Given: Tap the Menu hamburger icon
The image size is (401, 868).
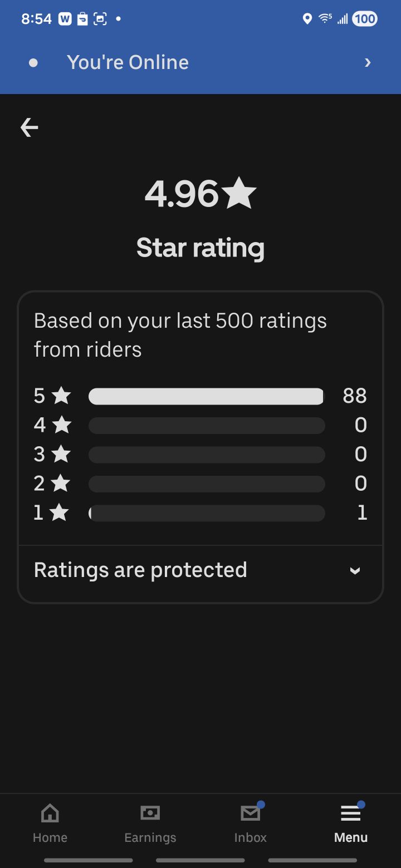Looking at the screenshot, I should click(351, 814).
